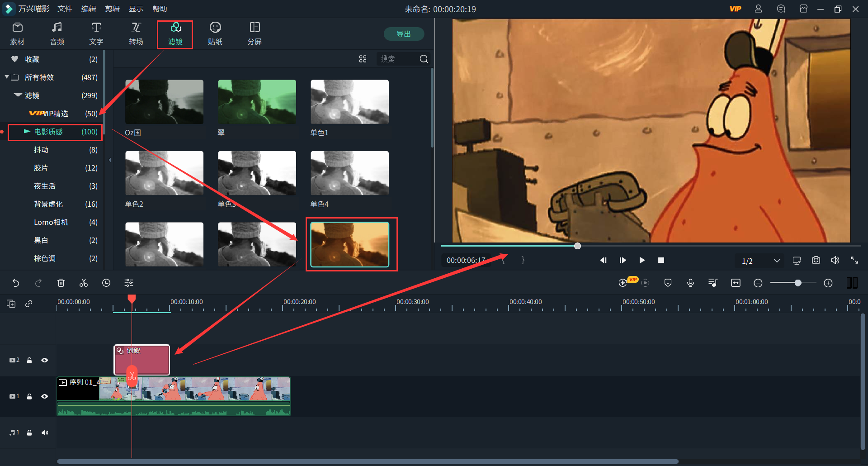Switch to the 转场 tab
868x466 pixels.
tap(136, 34)
